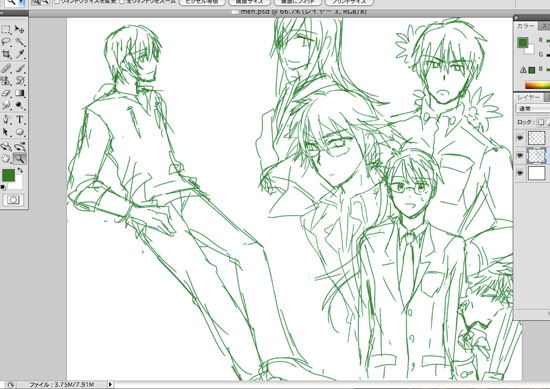Select the Dodge tool
550x389 pixels.
[20, 105]
